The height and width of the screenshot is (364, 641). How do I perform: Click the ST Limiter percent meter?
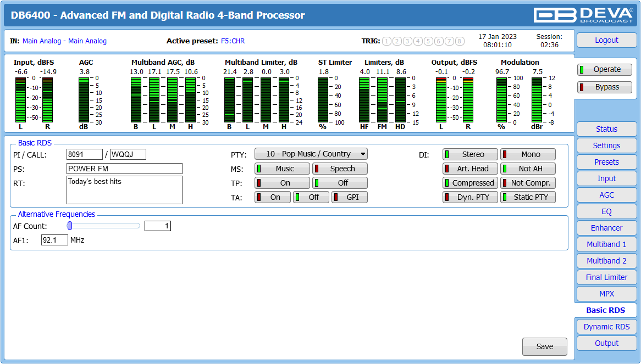pos(323,100)
